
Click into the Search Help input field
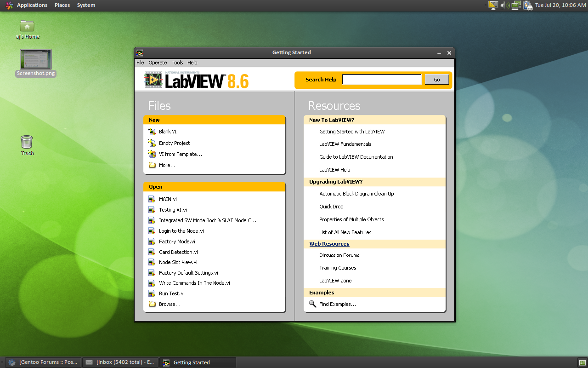[381, 80]
